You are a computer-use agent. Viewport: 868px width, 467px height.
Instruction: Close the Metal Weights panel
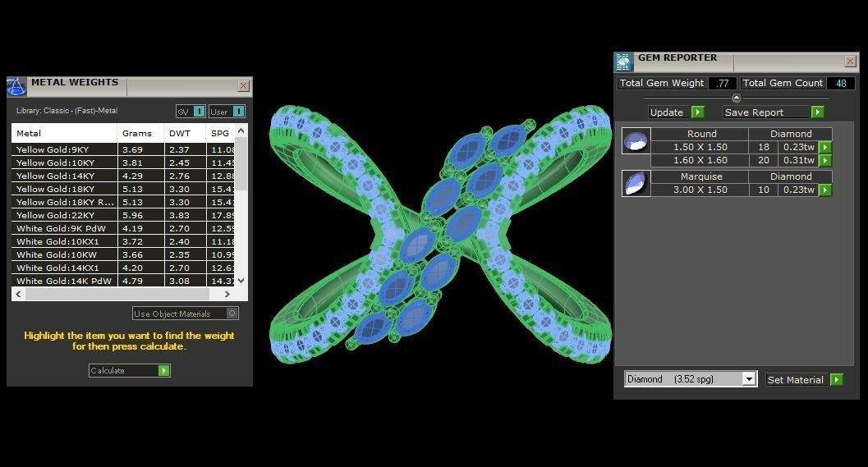(243, 85)
